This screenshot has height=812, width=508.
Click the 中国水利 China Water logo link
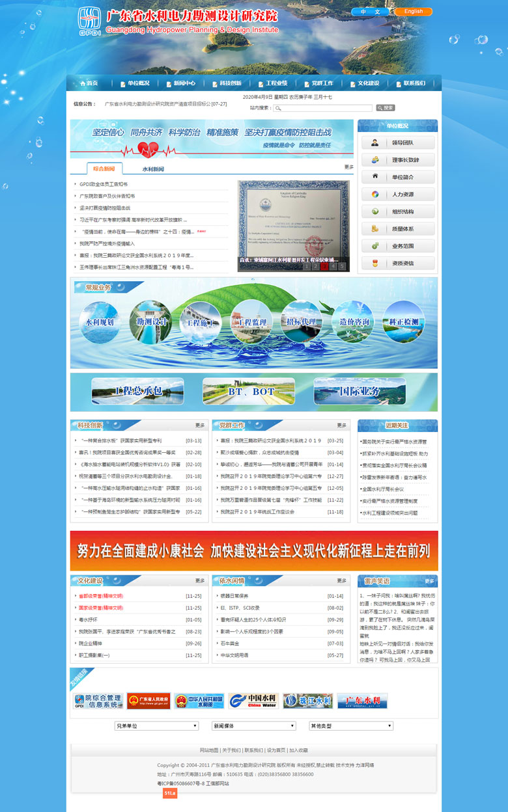(253, 701)
